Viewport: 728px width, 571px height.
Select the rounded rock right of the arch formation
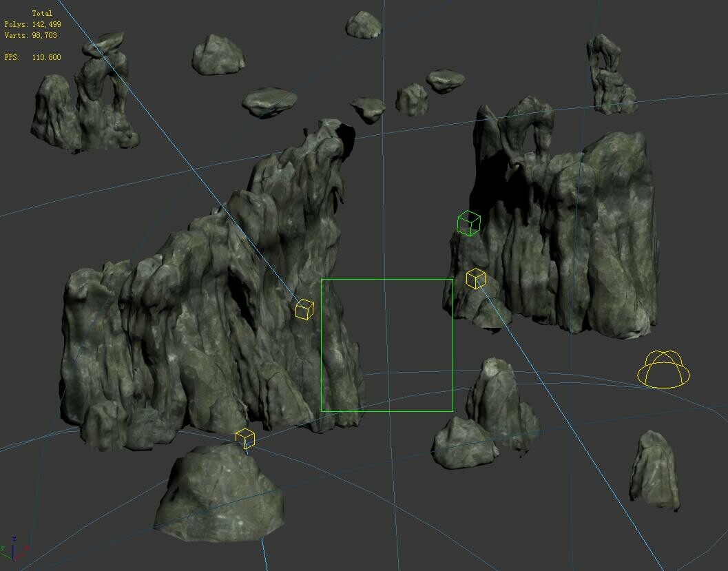tap(218, 54)
